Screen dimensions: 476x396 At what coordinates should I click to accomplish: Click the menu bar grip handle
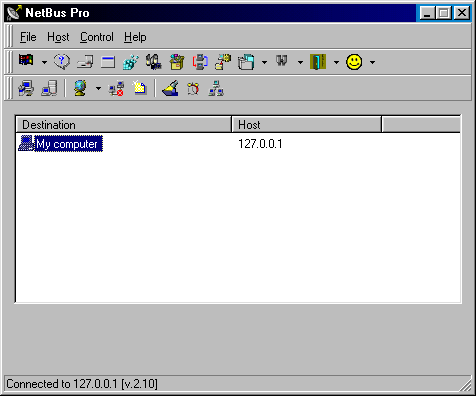(9, 37)
